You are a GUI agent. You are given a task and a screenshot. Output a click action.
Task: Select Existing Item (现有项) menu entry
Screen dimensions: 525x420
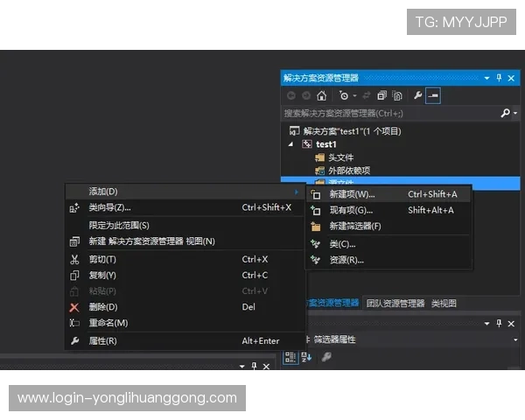(x=388, y=210)
